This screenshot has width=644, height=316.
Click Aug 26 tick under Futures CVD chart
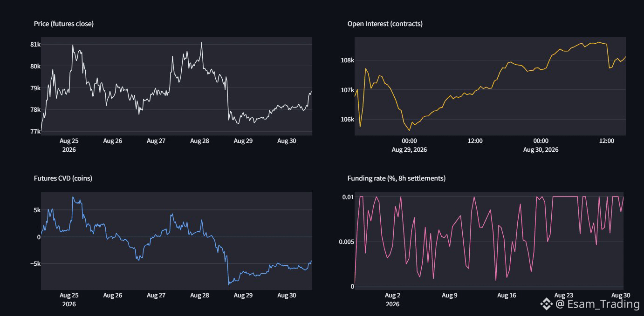click(112, 295)
